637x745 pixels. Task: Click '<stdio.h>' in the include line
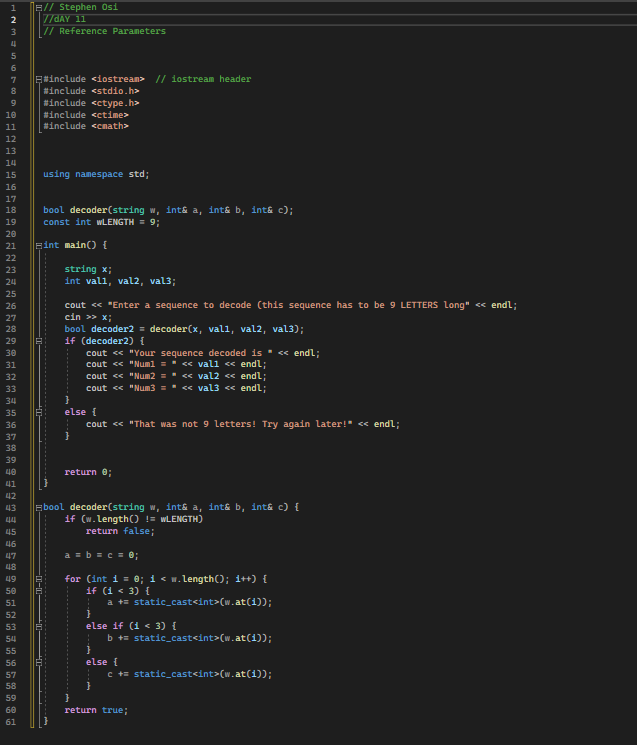115,91
